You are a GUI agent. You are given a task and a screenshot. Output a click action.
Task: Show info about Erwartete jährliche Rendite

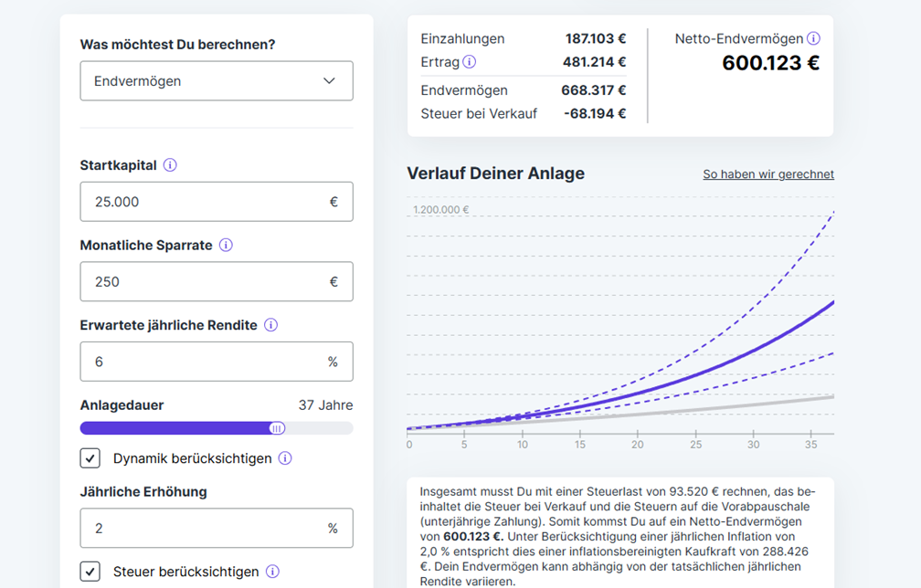click(270, 325)
